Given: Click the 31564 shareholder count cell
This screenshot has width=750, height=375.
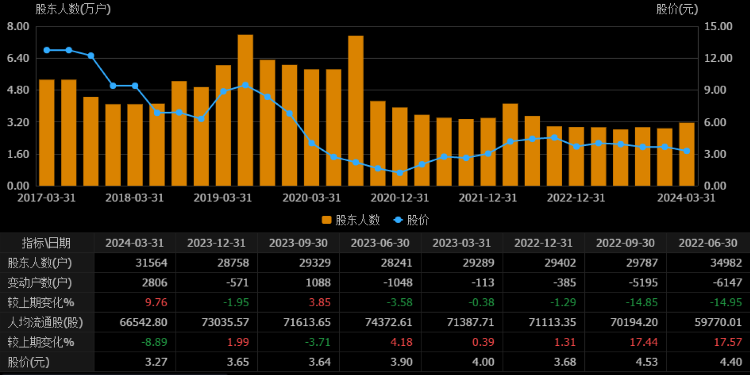Looking at the screenshot, I should click(152, 263).
